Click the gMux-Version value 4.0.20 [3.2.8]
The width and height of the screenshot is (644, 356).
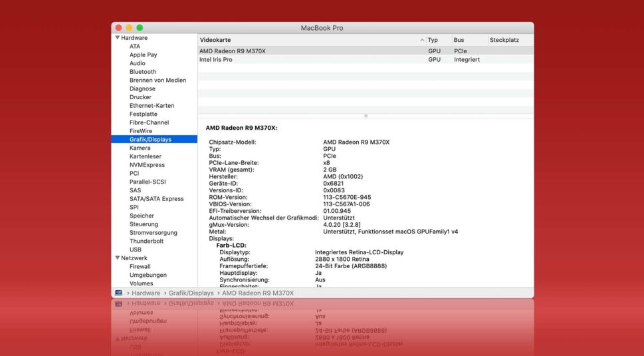click(x=342, y=225)
